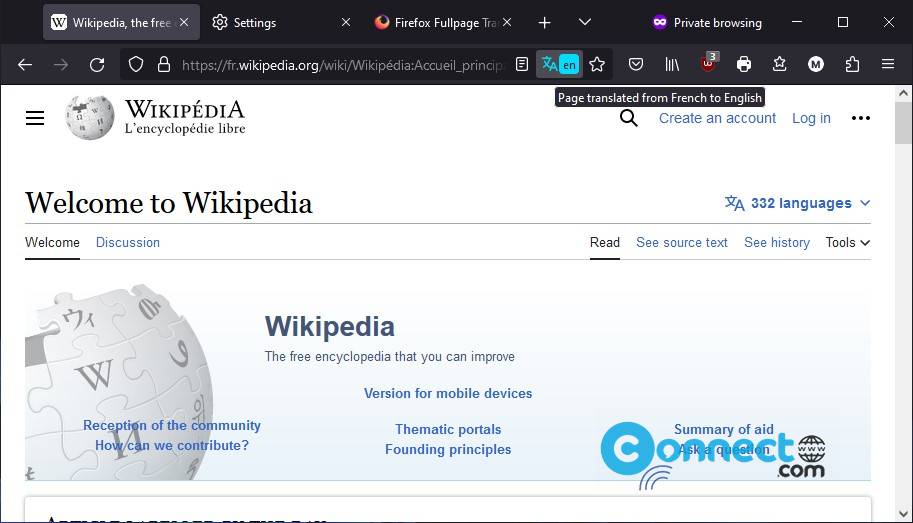913x523 pixels.
Task: Print the page with printer icon
Action: (x=744, y=64)
